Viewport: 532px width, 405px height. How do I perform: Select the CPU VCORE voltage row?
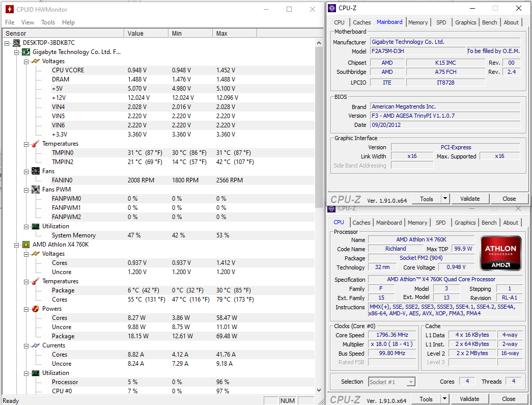pos(183,70)
